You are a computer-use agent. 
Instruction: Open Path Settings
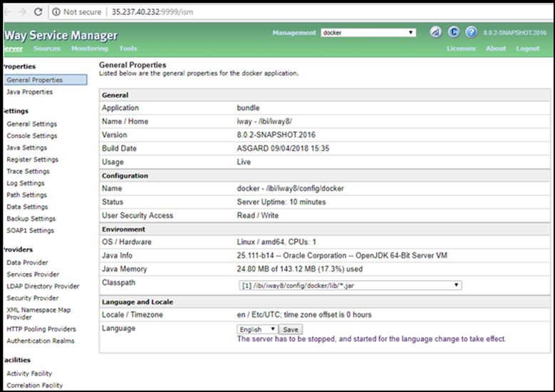click(27, 195)
